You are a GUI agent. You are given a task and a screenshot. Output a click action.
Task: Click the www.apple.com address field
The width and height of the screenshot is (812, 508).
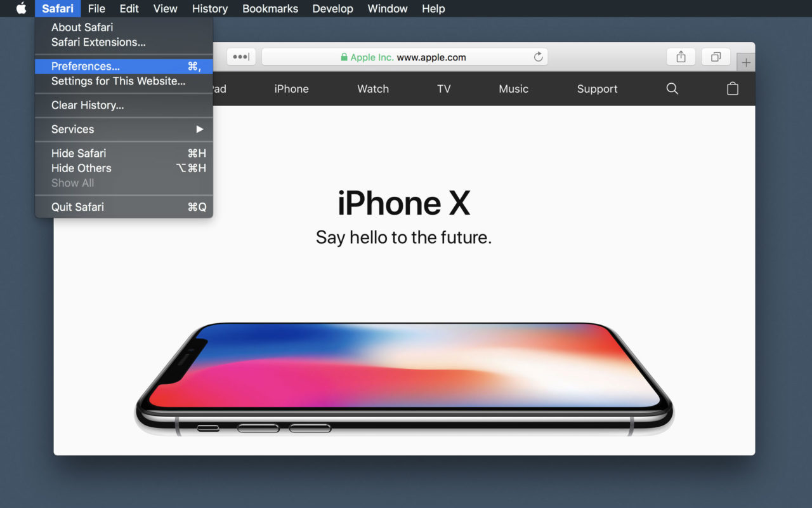click(x=405, y=57)
